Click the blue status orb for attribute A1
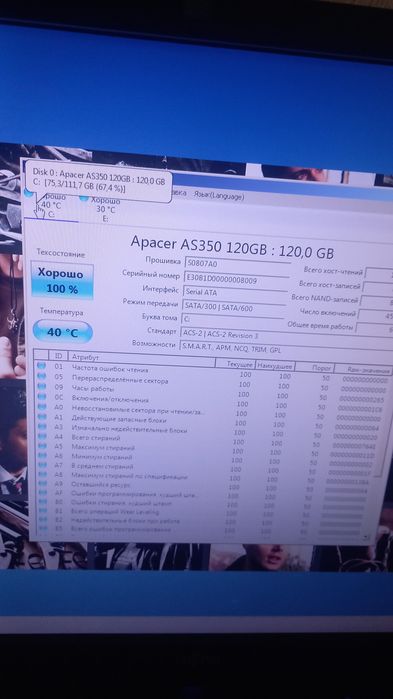The height and width of the screenshot is (699, 393). pos(42,417)
